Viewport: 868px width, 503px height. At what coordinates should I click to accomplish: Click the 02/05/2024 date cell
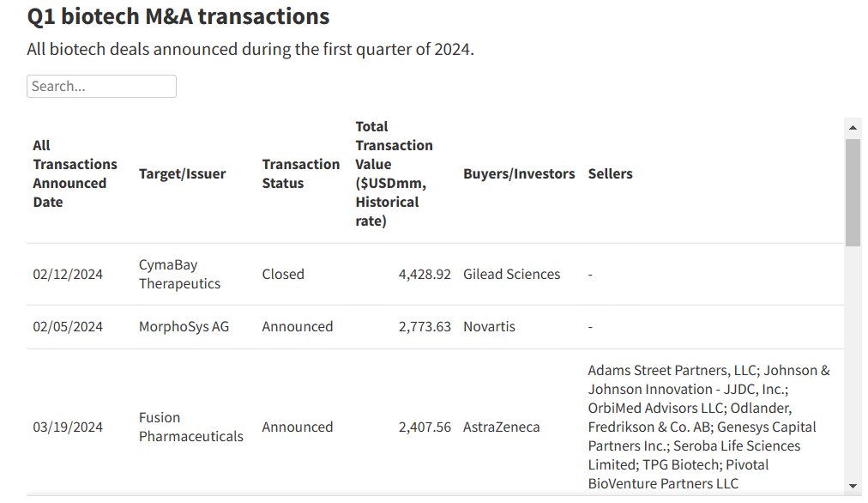(68, 326)
